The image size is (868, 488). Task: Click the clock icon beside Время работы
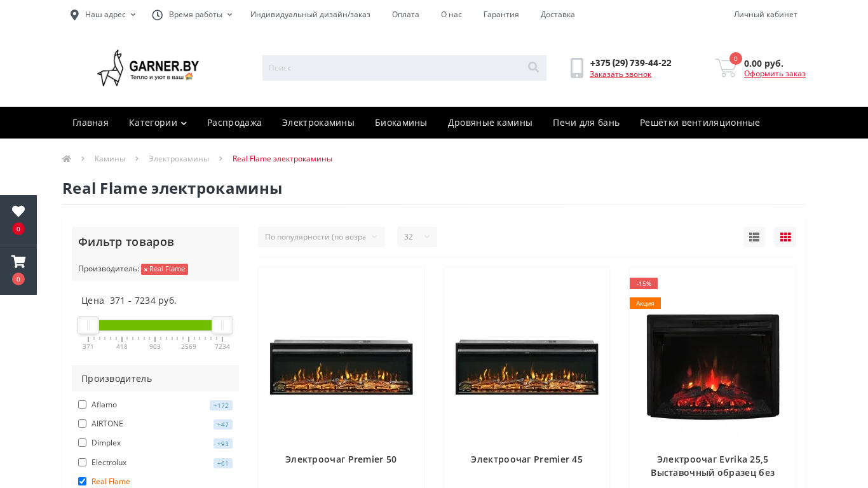158,15
